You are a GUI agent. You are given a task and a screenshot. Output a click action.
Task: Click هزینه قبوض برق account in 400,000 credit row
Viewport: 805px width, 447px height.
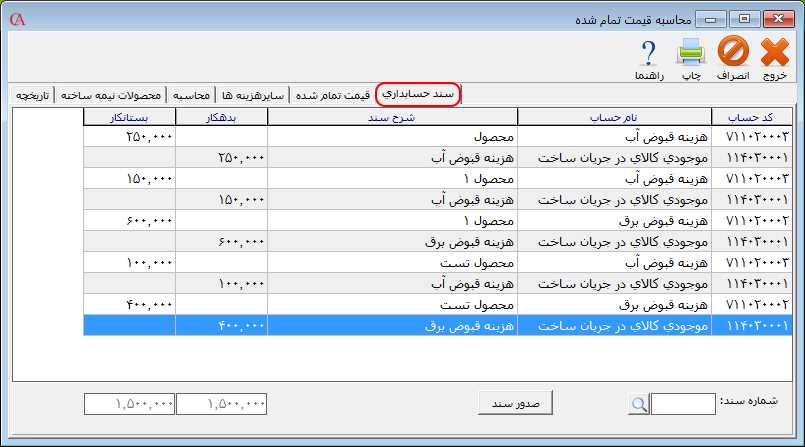tap(615, 305)
